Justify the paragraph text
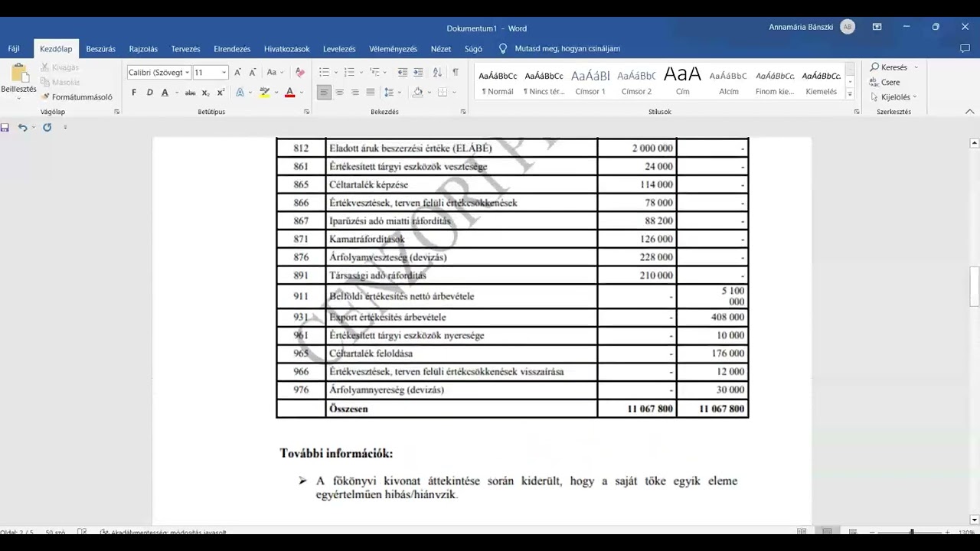The image size is (980, 551). click(371, 93)
